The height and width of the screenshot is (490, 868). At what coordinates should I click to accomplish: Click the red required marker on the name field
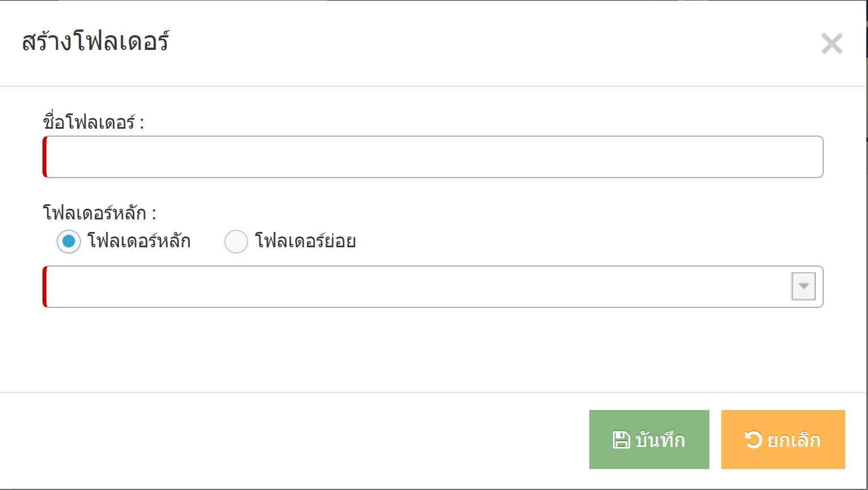pyautogui.click(x=45, y=157)
